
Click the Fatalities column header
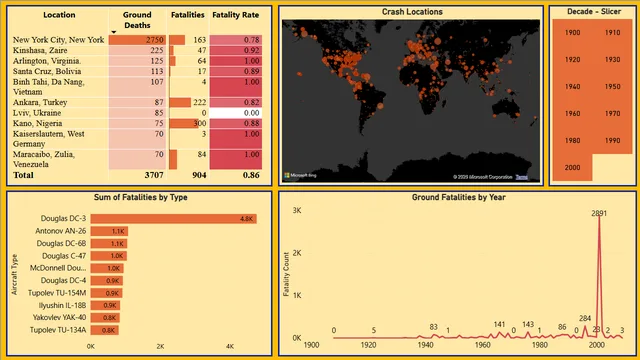tap(188, 15)
